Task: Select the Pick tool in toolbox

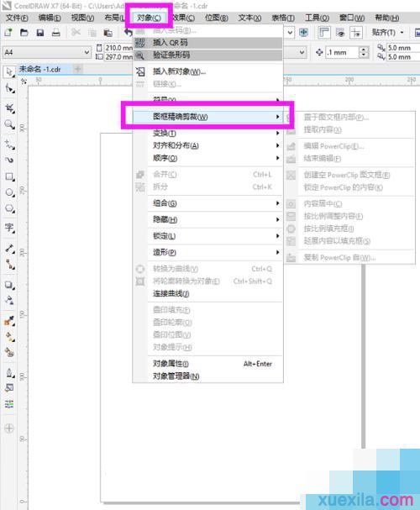Action: (x=9, y=71)
